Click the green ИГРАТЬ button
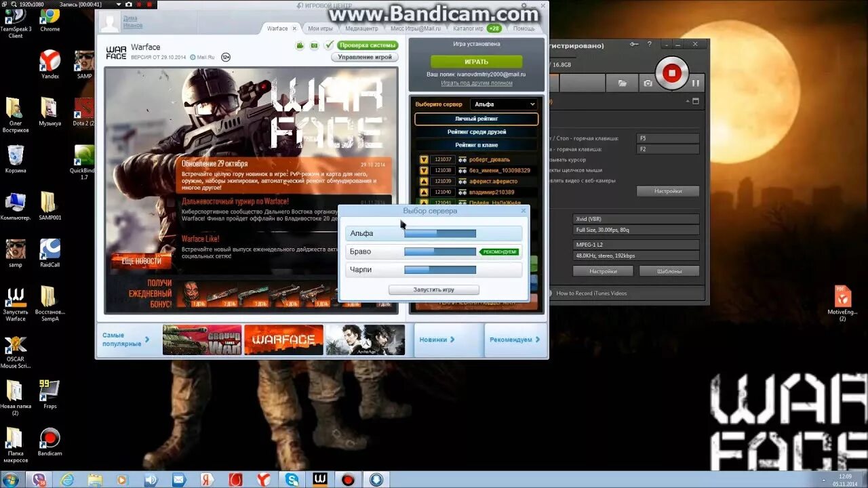 tap(477, 61)
